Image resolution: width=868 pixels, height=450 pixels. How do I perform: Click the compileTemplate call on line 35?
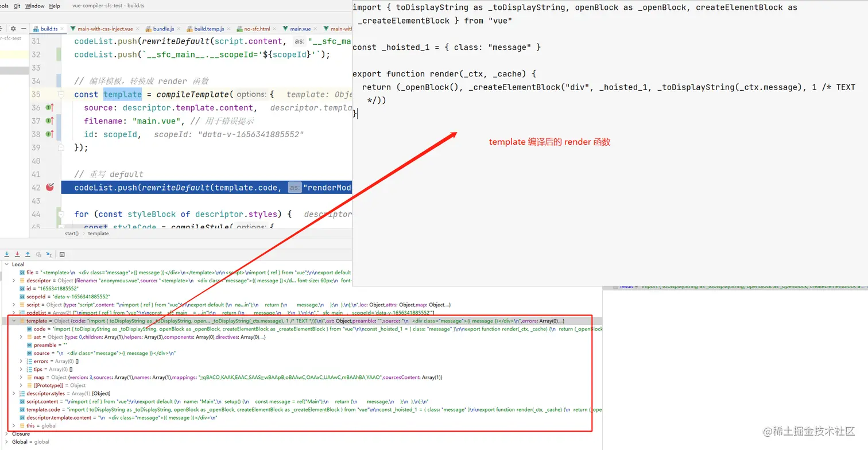(193, 94)
